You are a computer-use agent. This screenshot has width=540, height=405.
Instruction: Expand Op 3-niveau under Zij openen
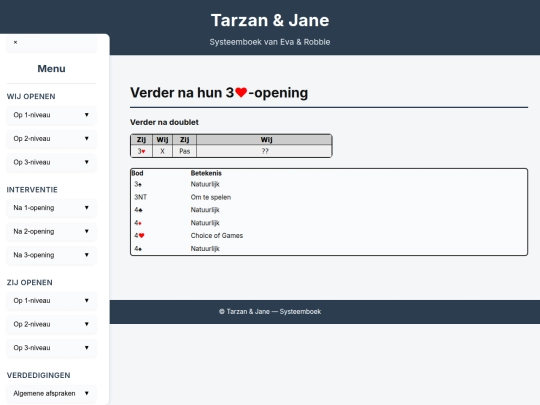tap(51, 348)
